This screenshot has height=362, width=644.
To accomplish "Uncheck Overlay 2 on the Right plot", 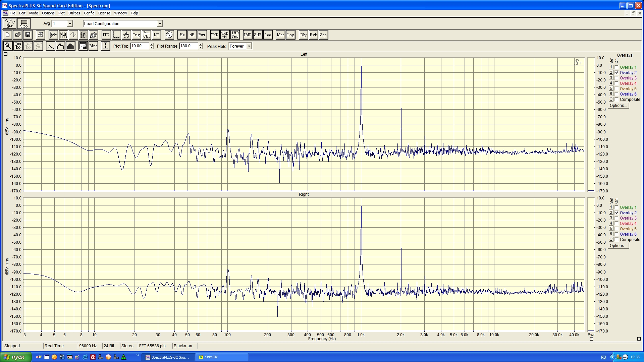I will click(x=616, y=213).
